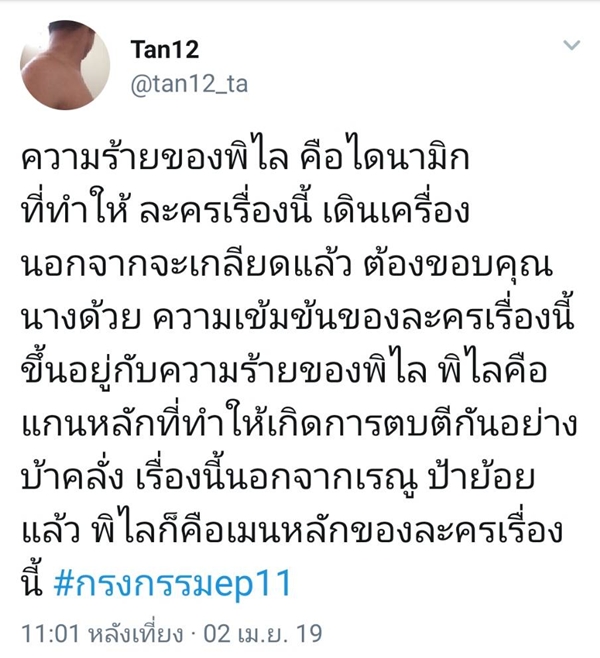
Task: Open Tan12's profile picture
Action: point(65,65)
